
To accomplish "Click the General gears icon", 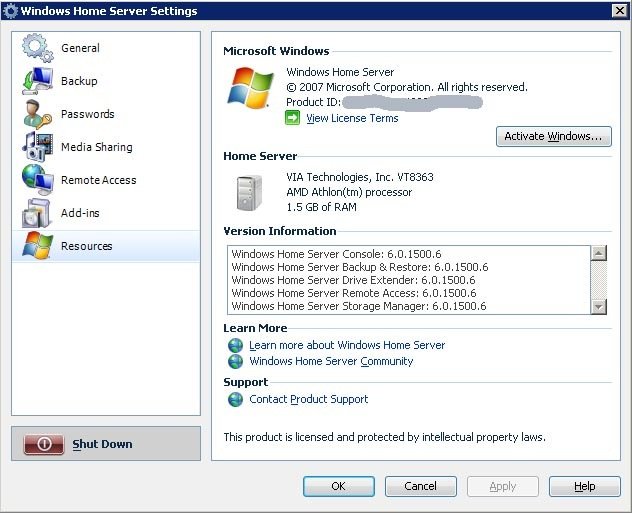I will [37, 48].
